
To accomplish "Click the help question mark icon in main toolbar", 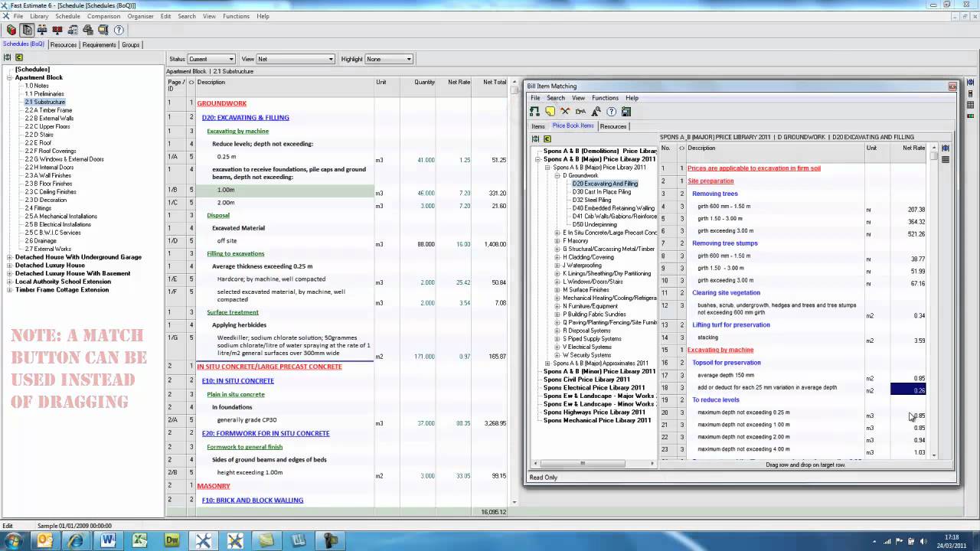I will 119,30.
